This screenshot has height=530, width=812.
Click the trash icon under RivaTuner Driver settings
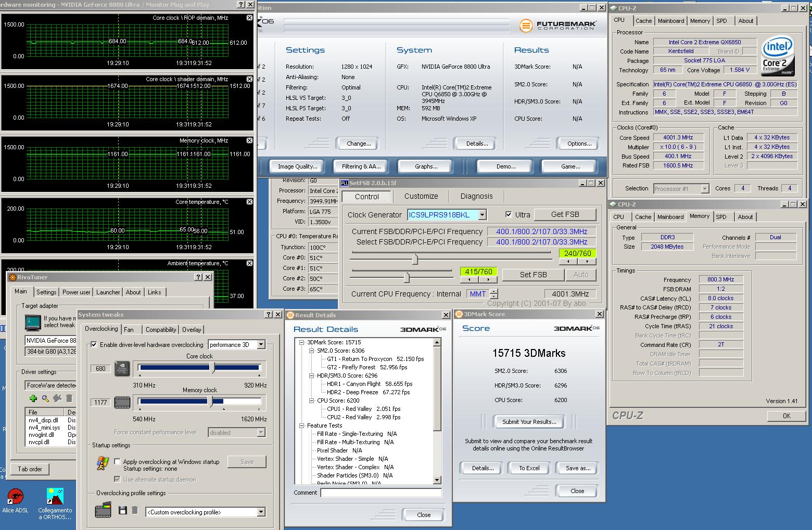click(69, 398)
